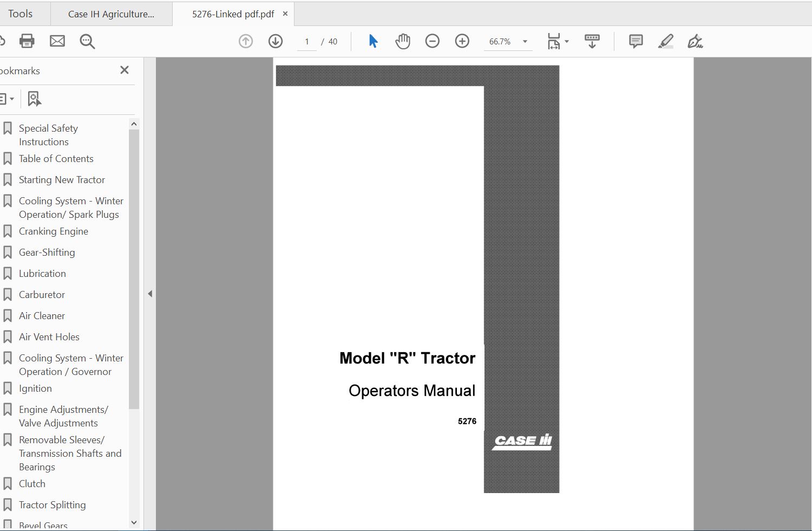Click the bookmarks scrollbar up arrow

[x=134, y=124]
